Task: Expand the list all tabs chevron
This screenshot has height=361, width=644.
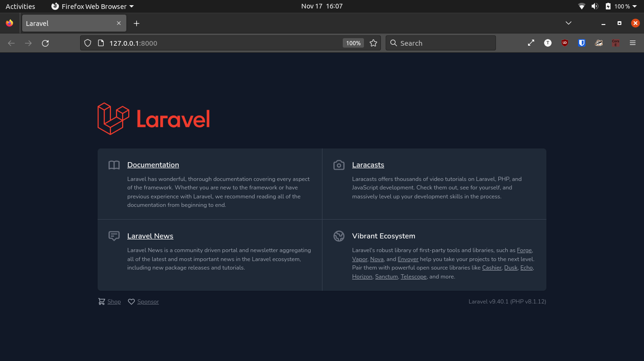Action: pos(569,23)
